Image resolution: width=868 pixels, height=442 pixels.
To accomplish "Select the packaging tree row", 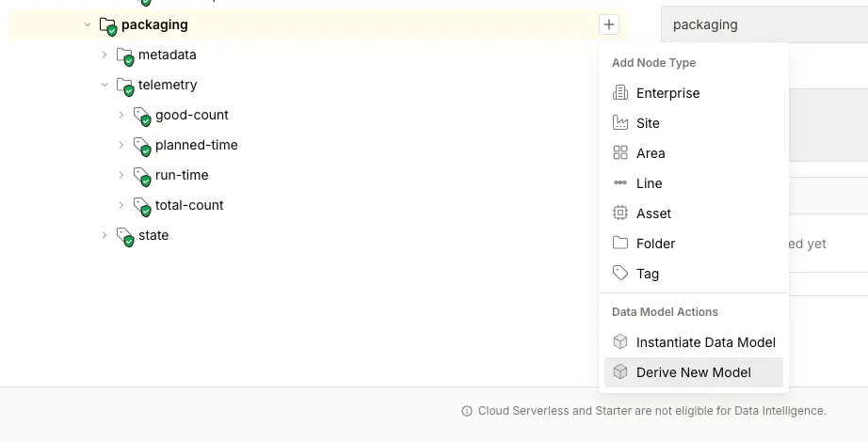I will (x=317, y=24).
